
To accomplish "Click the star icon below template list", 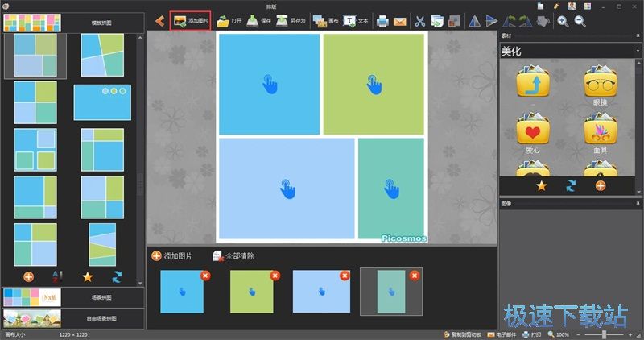I will click(87, 276).
